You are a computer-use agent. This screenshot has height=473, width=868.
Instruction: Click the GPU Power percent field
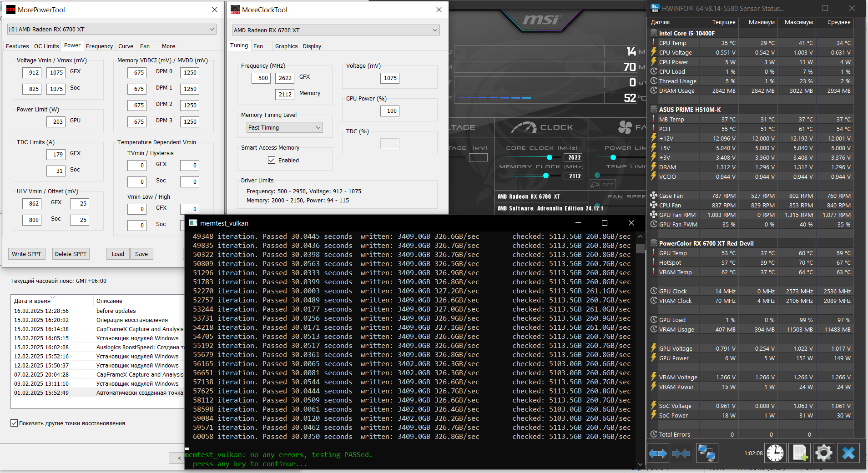tap(390, 111)
